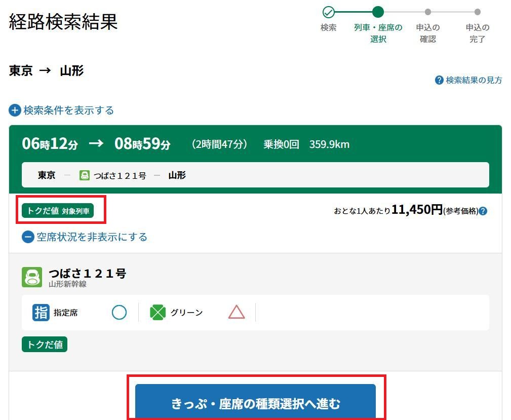The width and height of the screenshot is (511, 420).
Task: Click the トクだ値 badge below the seat types
Action: click(x=45, y=345)
